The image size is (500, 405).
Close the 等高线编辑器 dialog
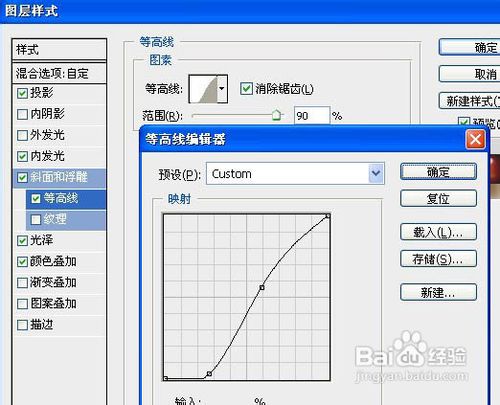tap(475, 139)
